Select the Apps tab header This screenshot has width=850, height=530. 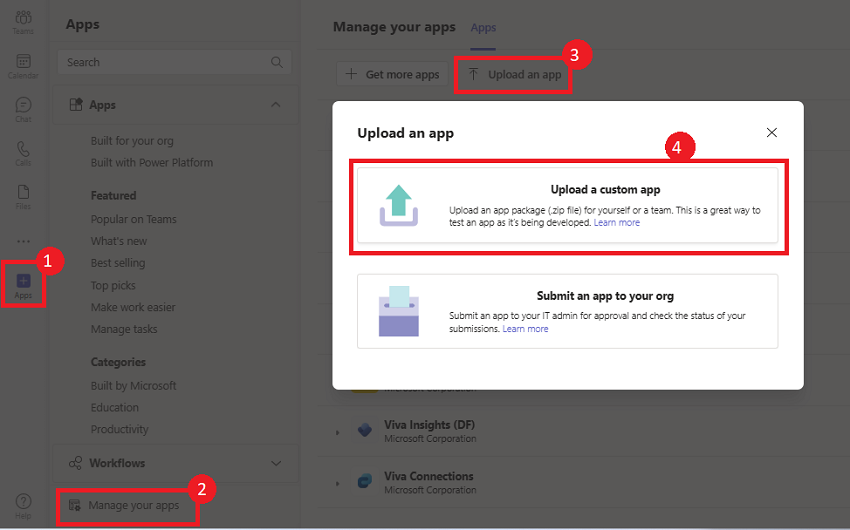coord(483,28)
